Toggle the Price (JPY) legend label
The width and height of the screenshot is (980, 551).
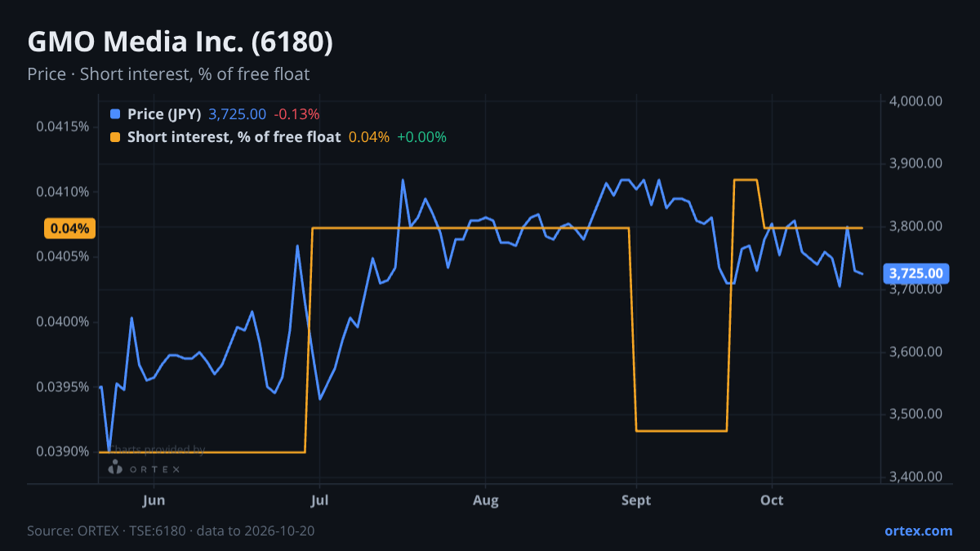[164, 114]
